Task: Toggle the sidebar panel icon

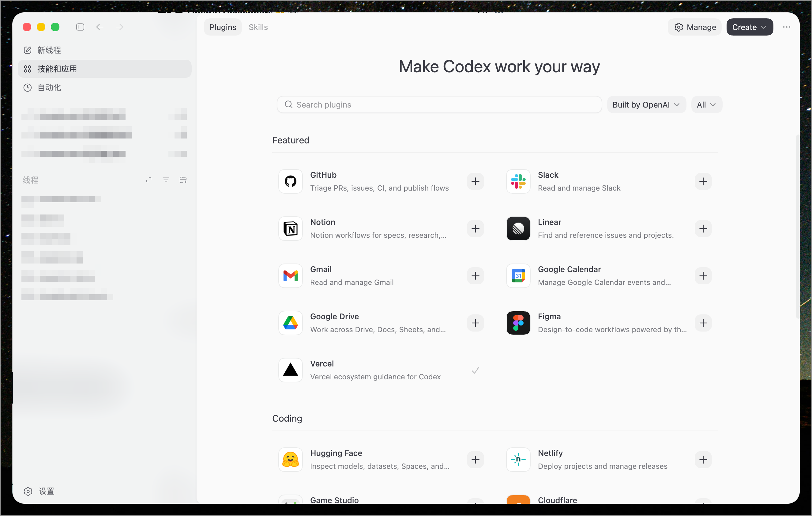Action: point(80,27)
